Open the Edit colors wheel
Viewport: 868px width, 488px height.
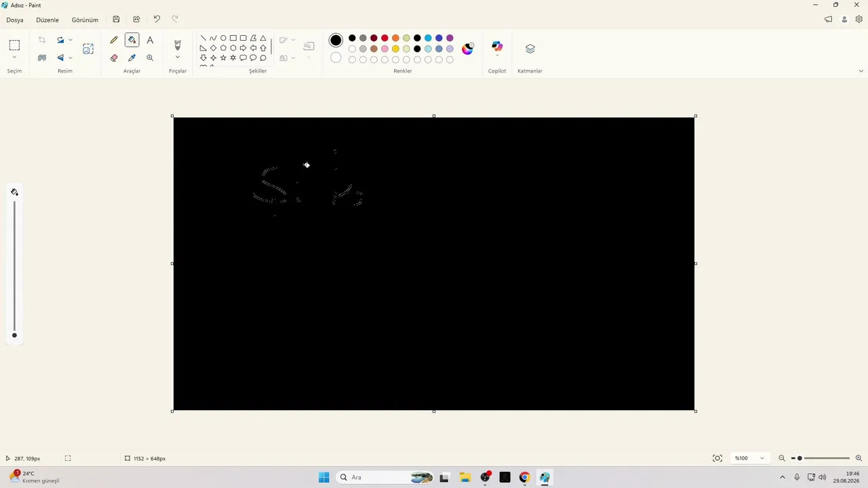pos(467,49)
